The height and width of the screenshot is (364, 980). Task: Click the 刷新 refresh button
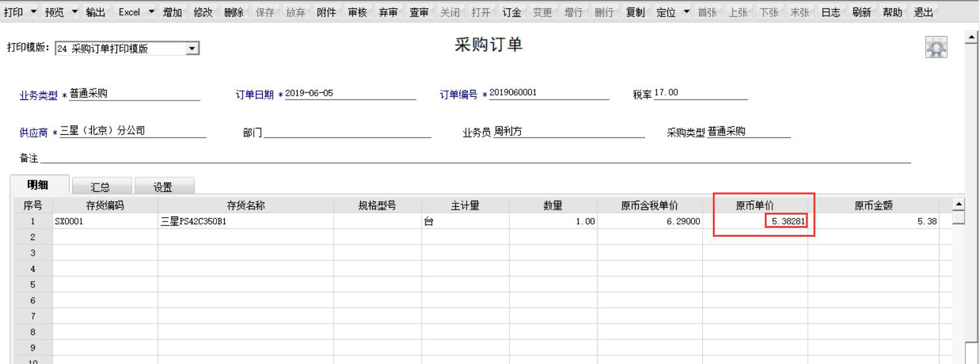tap(861, 12)
